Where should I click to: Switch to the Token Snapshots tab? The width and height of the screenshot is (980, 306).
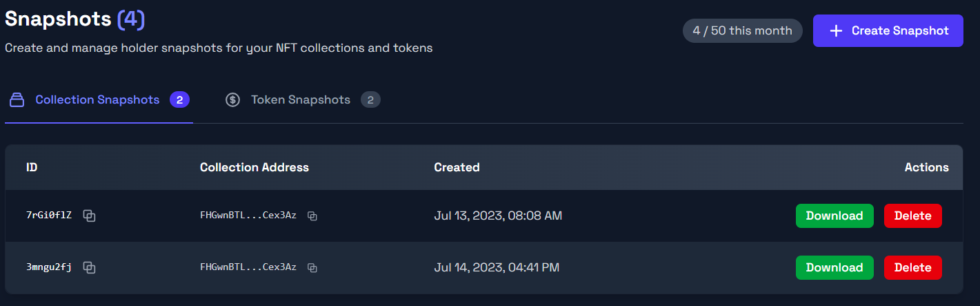[300, 100]
